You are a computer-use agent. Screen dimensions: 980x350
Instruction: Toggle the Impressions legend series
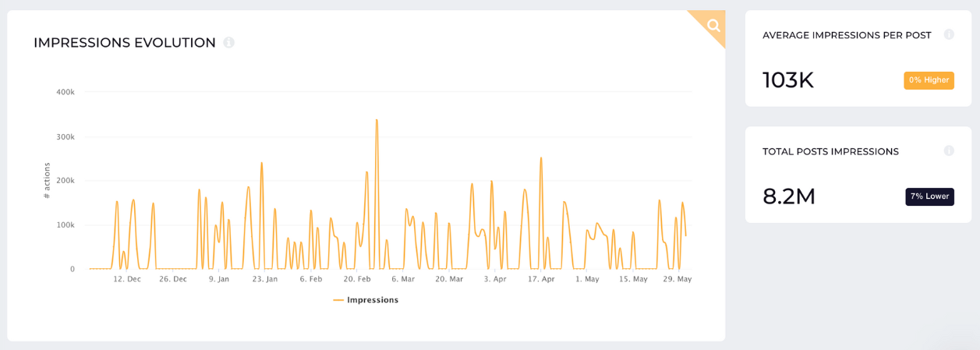tap(366, 300)
